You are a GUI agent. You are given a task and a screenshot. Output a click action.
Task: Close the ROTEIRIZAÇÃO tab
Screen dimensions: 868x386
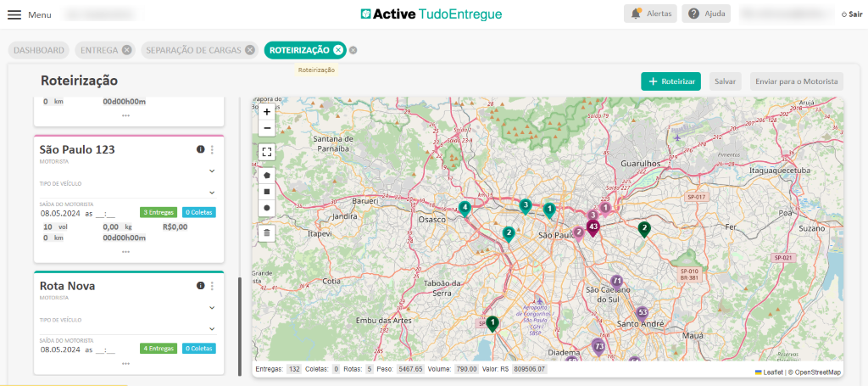pyautogui.click(x=338, y=50)
